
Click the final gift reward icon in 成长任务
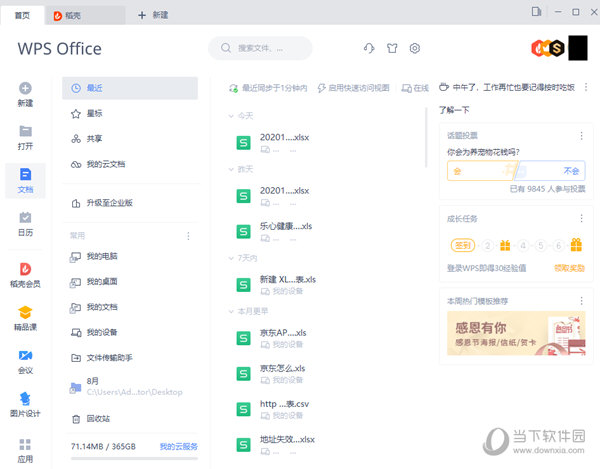576,244
